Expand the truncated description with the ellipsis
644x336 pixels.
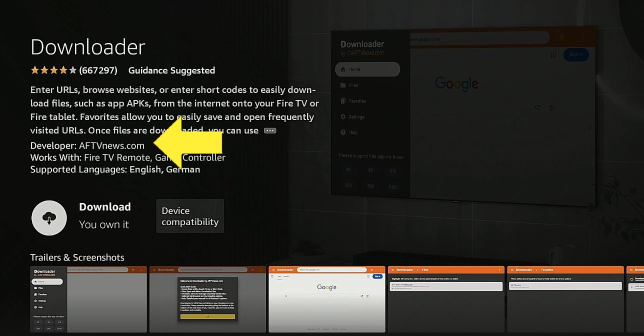(x=269, y=130)
